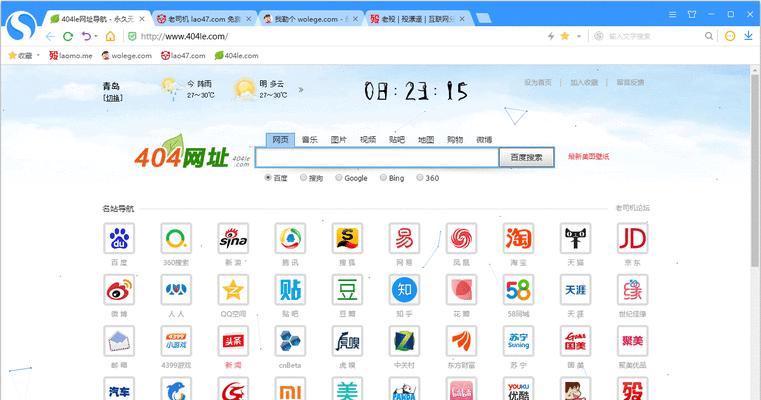Open the mailbox 邮箱 envelope icon
This screenshot has height=400, width=761.
tap(119, 341)
